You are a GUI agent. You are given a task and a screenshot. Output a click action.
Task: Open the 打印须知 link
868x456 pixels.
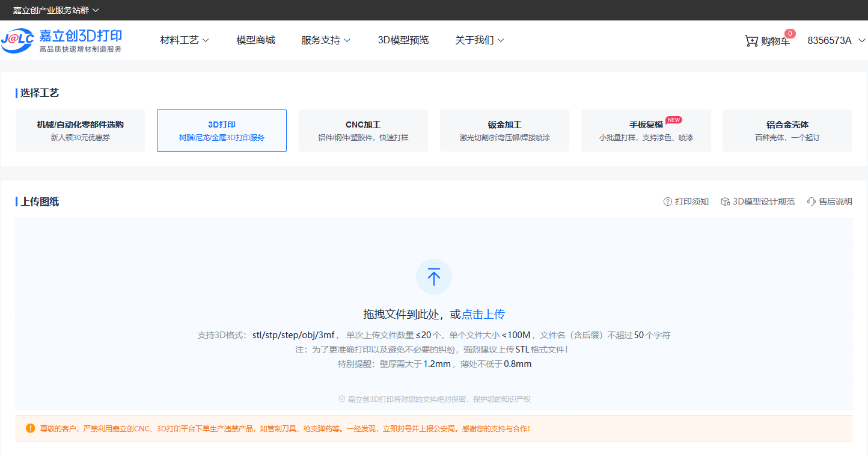(692, 202)
